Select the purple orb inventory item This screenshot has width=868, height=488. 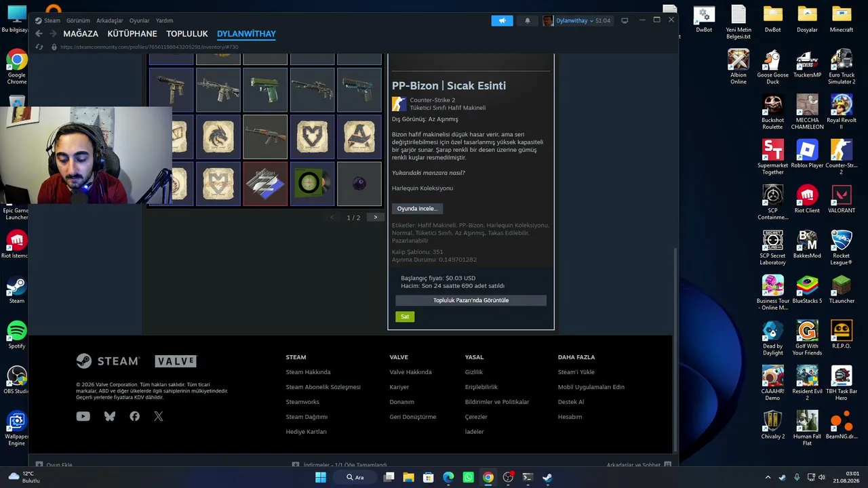(359, 184)
